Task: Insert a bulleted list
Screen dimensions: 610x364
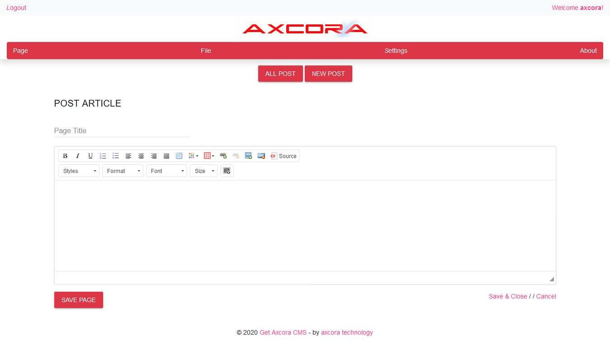Action: [115, 156]
